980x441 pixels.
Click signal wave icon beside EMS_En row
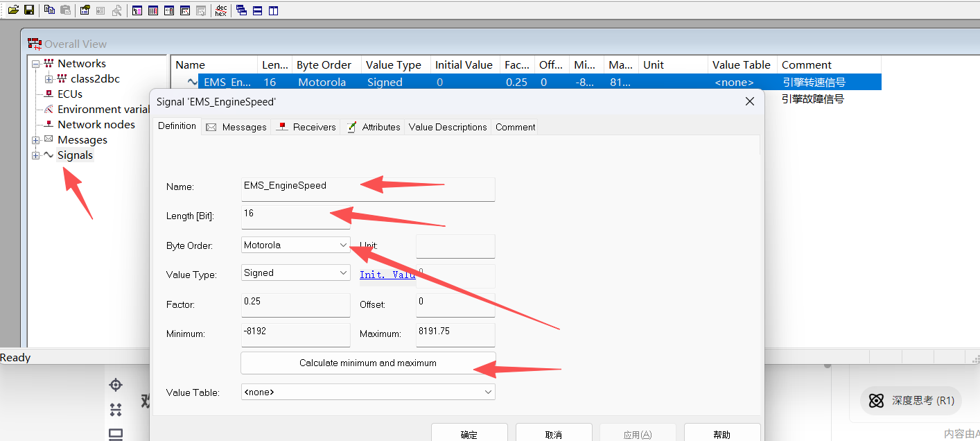tap(193, 82)
